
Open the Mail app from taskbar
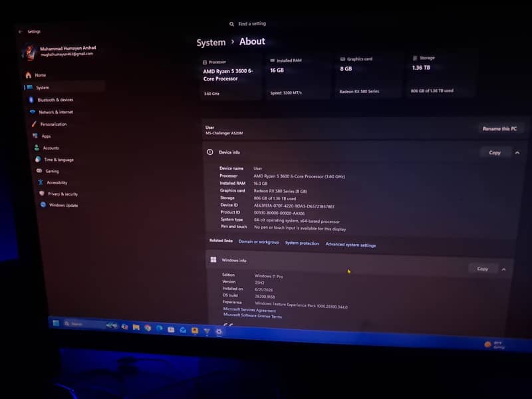click(183, 330)
